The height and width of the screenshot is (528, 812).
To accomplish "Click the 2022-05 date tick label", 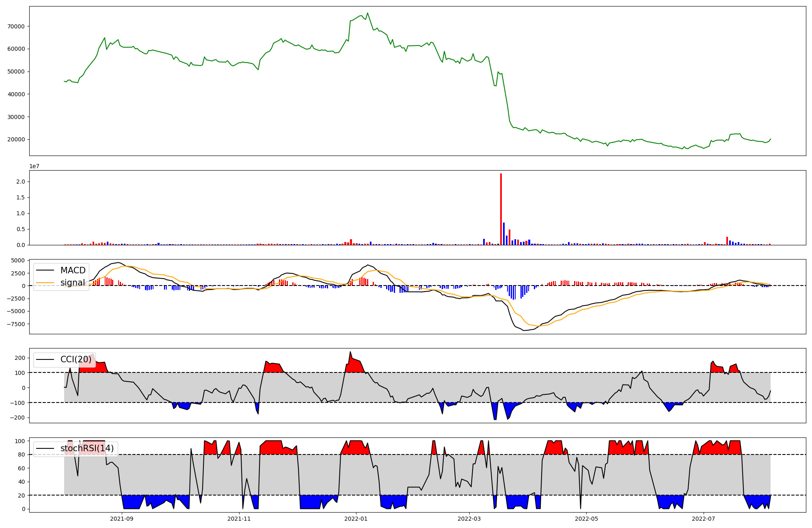I will point(586,519).
